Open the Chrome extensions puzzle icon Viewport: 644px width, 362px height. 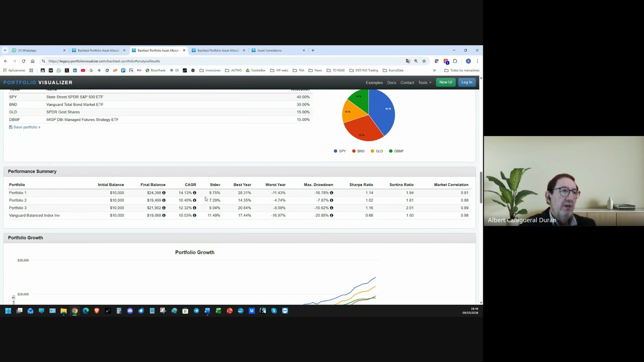coord(455,61)
